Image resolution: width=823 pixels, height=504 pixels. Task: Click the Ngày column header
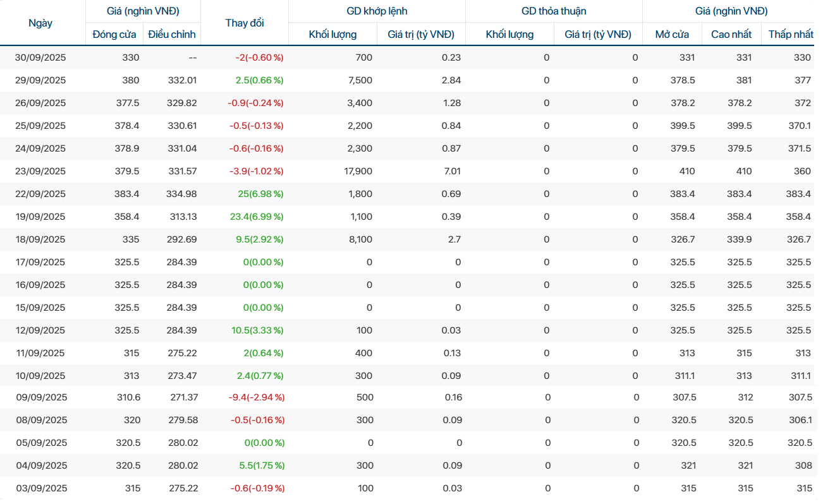click(41, 23)
